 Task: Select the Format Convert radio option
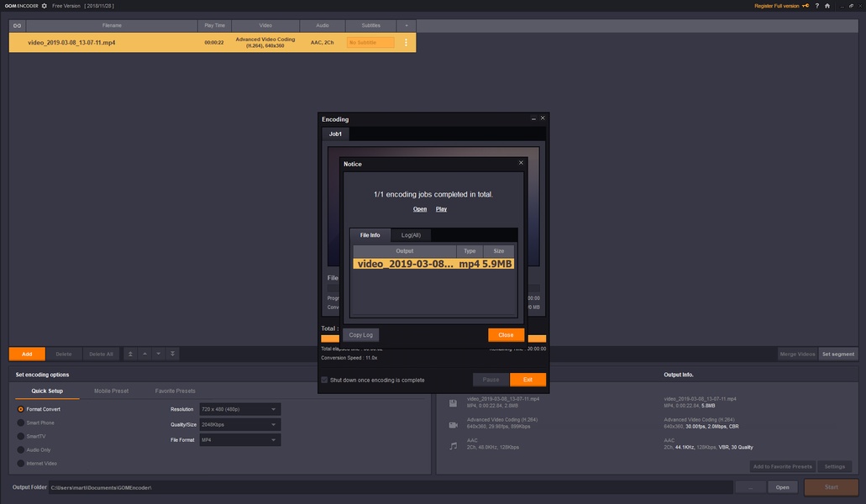(x=21, y=409)
